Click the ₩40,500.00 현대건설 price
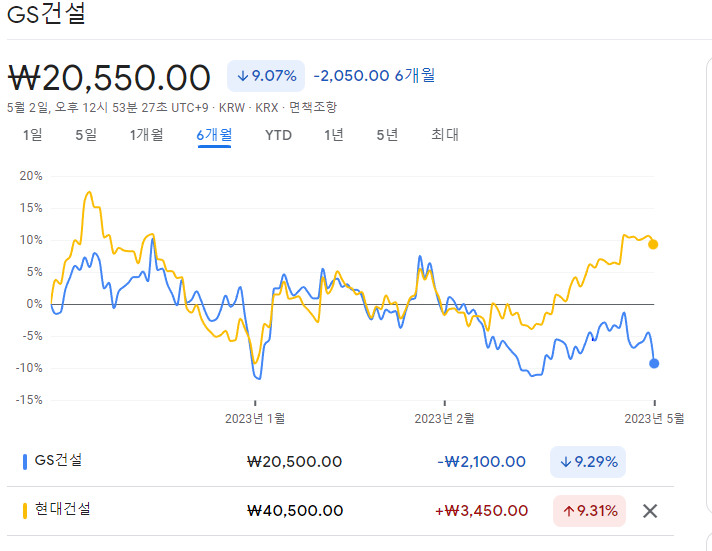The width and height of the screenshot is (712, 551). tap(295, 511)
